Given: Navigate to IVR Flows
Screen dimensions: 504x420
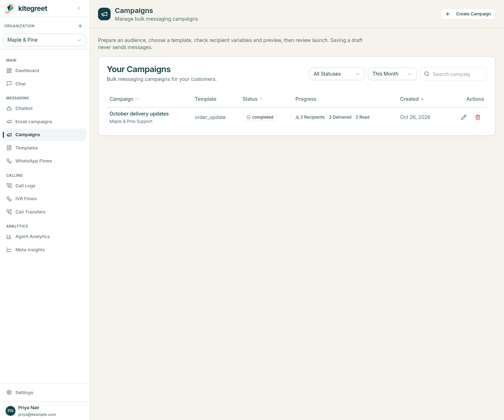Looking at the screenshot, I should tap(44, 199).
